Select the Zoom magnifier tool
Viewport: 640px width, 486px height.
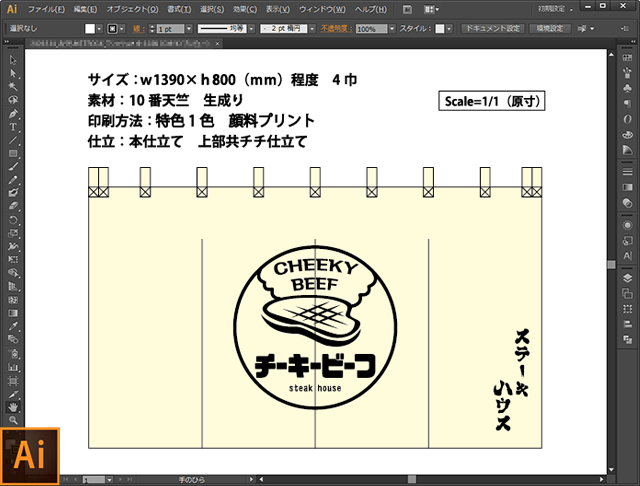click(13, 420)
